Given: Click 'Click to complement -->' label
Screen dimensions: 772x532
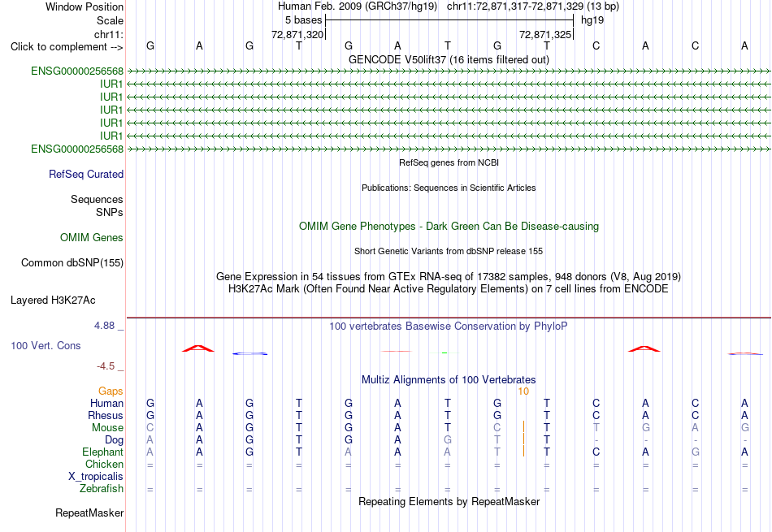Looking at the screenshot, I should point(67,47).
